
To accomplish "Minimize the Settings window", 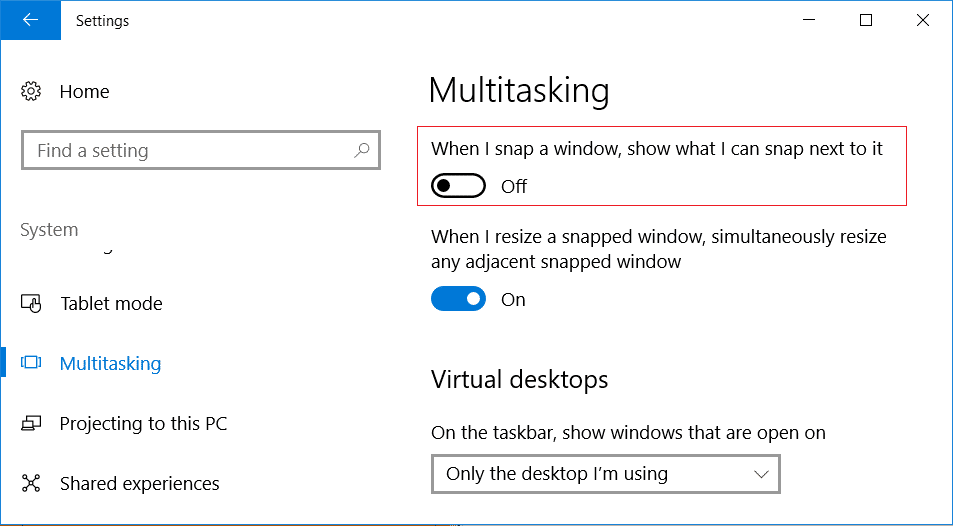I will pyautogui.click(x=809, y=20).
